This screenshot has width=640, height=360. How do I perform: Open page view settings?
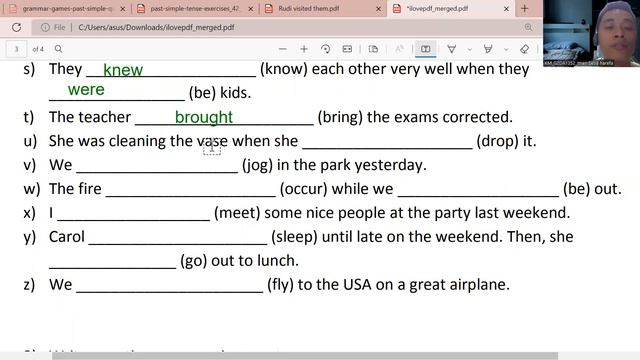(x=373, y=49)
